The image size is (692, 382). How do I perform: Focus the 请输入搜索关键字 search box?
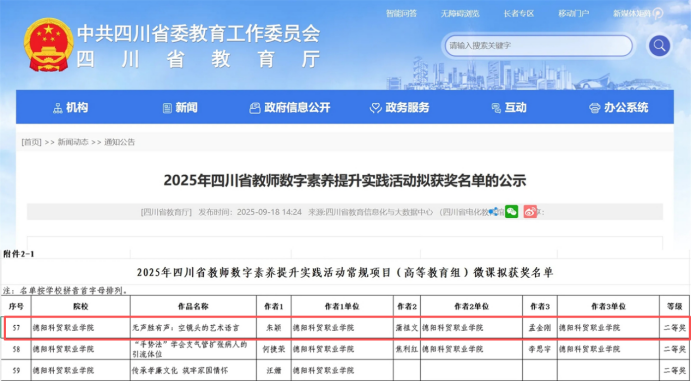pyautogui.click(x=538, y=45)
